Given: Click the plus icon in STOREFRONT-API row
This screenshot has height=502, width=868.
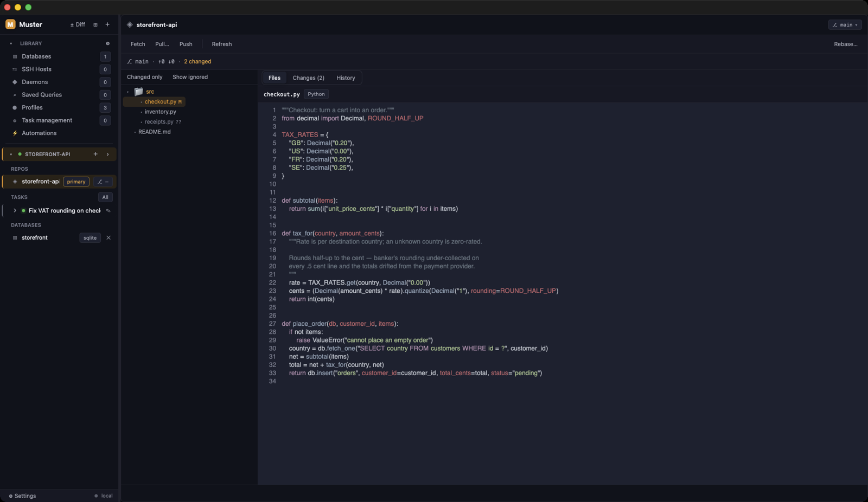Looking at the screenshot, I should (x=95, y=154).
